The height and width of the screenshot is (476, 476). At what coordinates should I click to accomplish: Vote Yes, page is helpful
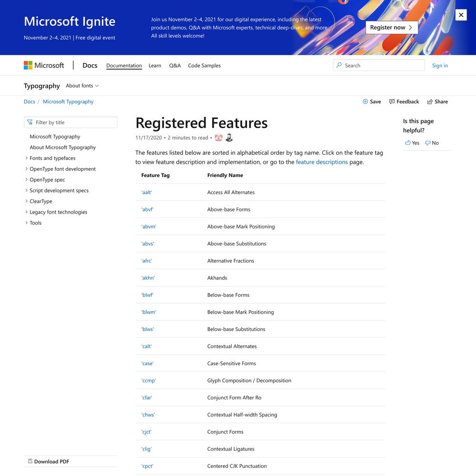(x=412, y=143)
